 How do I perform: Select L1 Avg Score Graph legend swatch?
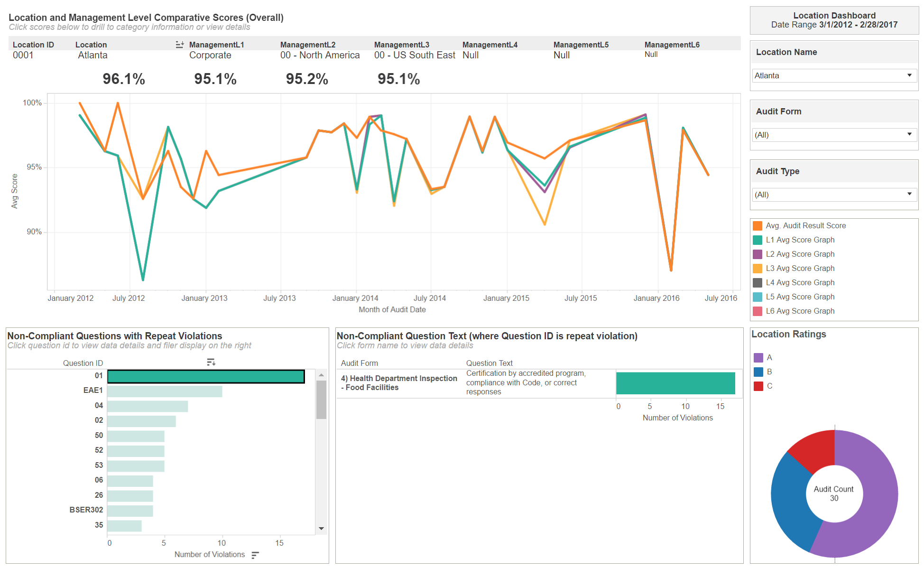(758, 240)
